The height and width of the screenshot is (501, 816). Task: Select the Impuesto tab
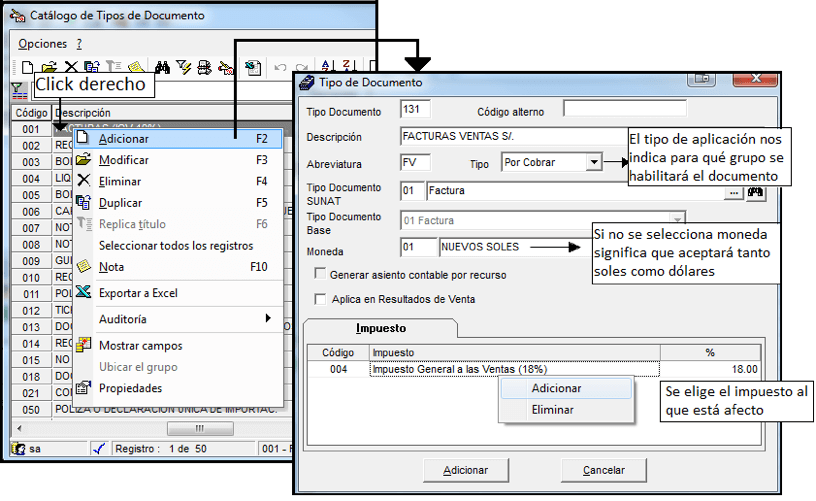380,328
